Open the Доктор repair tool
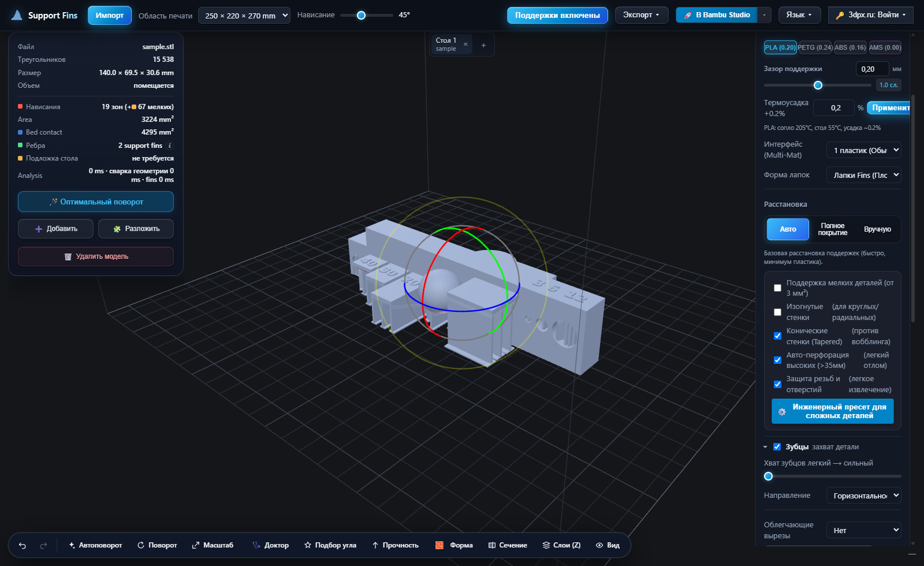This screenshot has width=924, height=566. click(x=271, y=545)
